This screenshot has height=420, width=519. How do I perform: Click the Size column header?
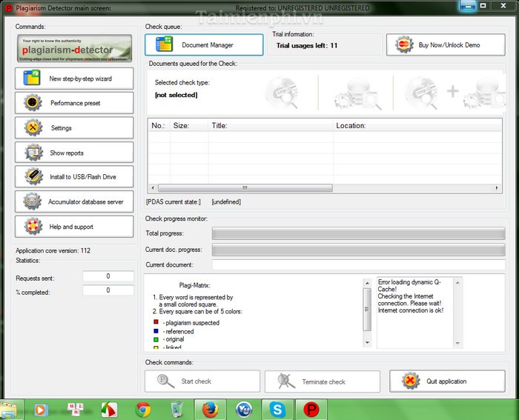188,126
